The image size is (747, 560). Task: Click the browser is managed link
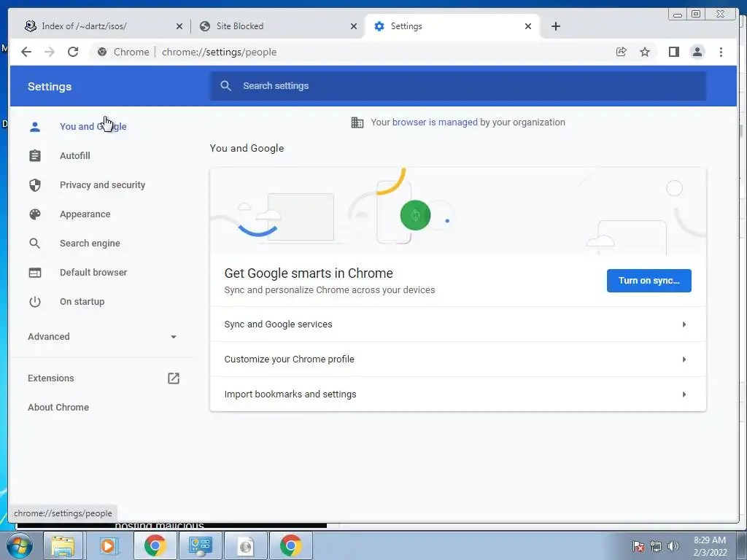[435, 122]
